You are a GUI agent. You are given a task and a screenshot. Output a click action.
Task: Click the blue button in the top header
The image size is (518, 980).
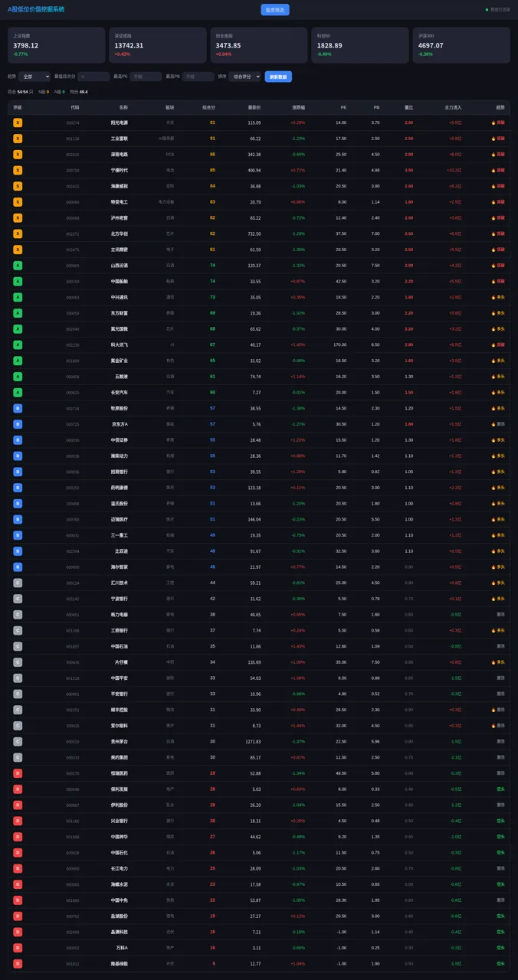pyautogui.click(x=275, y=10)
